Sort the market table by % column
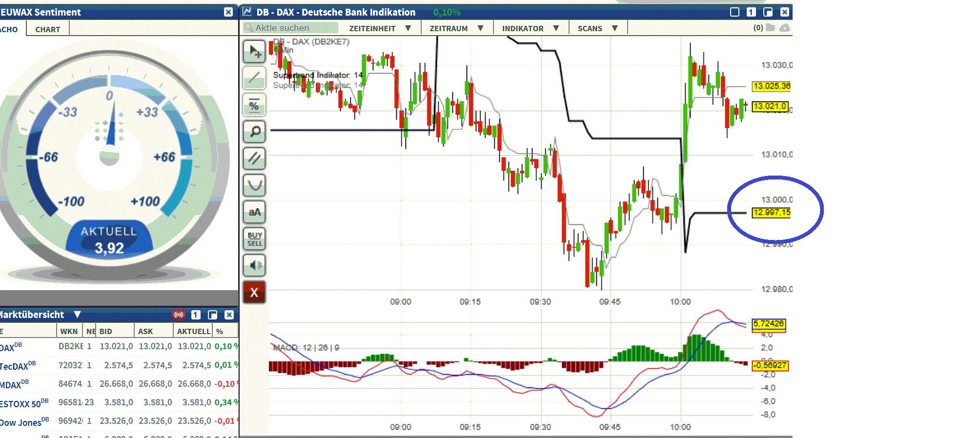This screenshot has width=980, height=438. tap(225, 331)
